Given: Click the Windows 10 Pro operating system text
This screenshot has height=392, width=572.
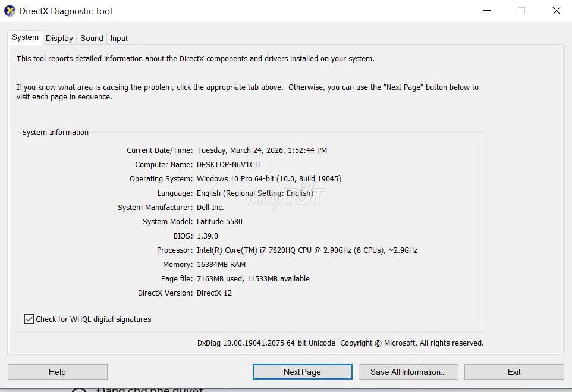Looking at the screenshot, I should click(269, 179).
